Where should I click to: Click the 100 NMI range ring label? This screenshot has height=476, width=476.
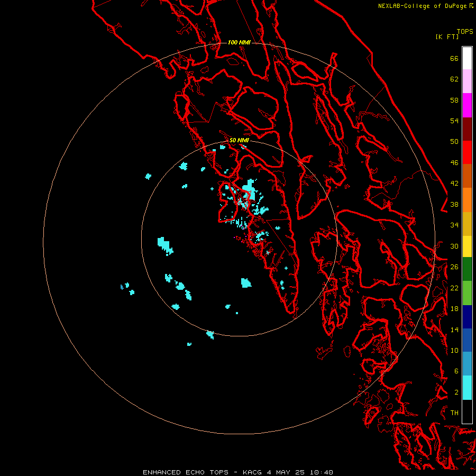(239, 42)
